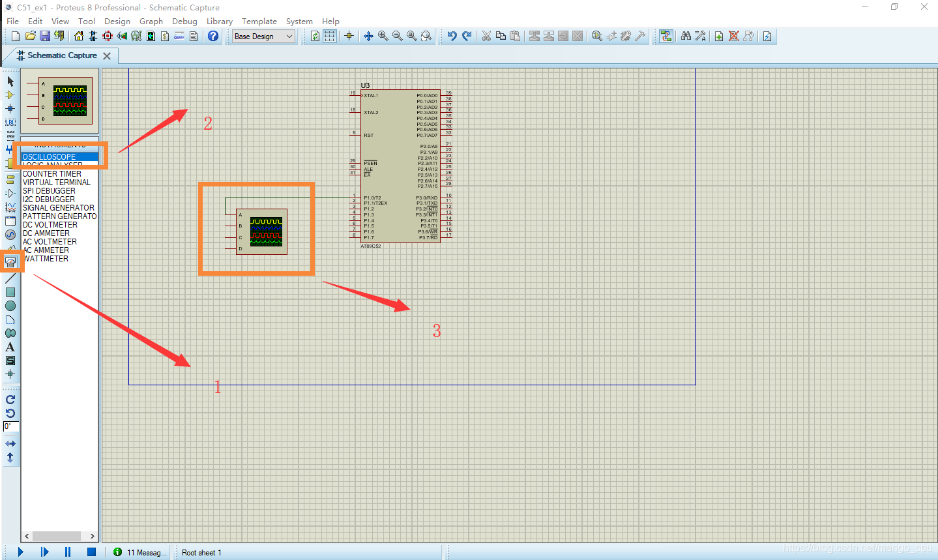Open the Library menu
Image resolution: width=938 pixels, height=560 pixels.
tap(220, 21)
